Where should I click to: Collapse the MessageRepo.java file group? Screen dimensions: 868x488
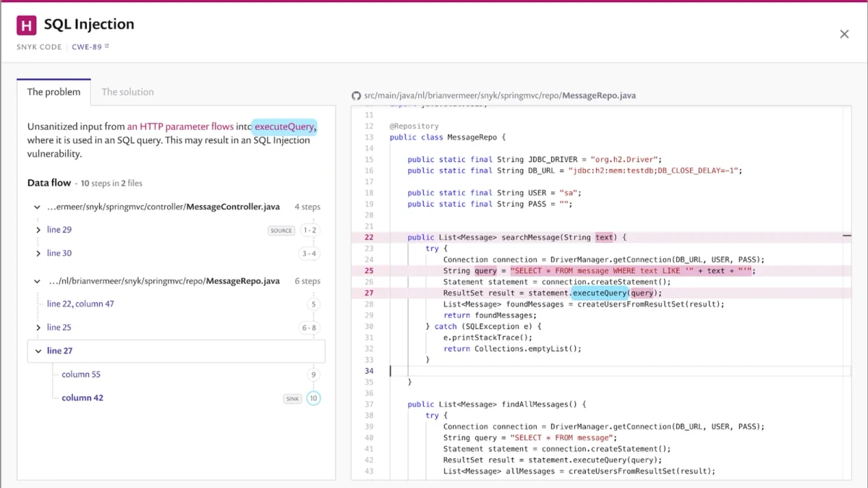(37, 281)
